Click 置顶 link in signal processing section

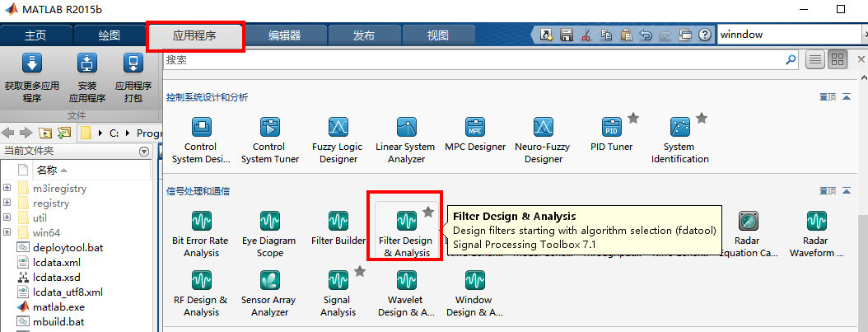click(828, 191)
